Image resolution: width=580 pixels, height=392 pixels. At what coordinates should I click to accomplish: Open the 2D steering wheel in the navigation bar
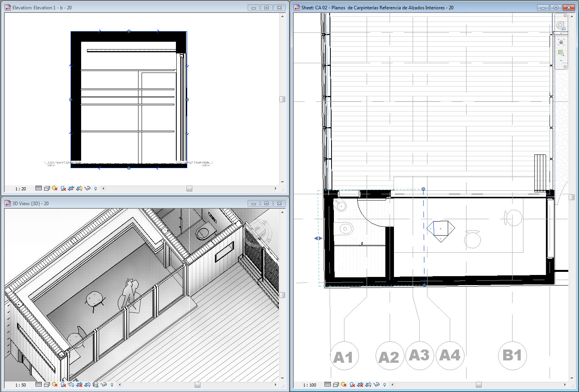561,26
